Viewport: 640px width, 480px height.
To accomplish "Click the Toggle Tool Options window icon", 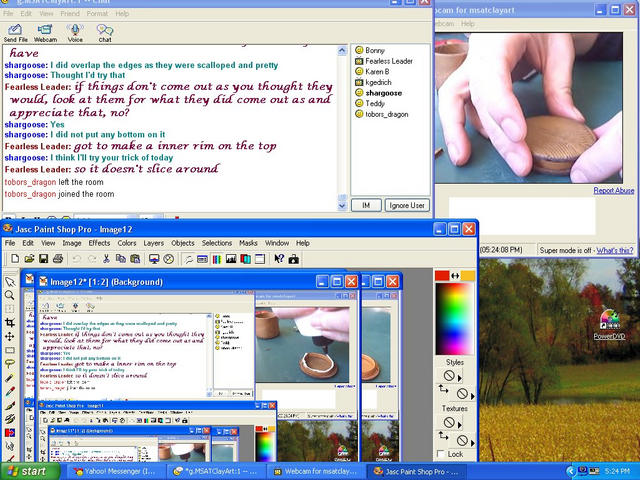I will click(202, 259).
